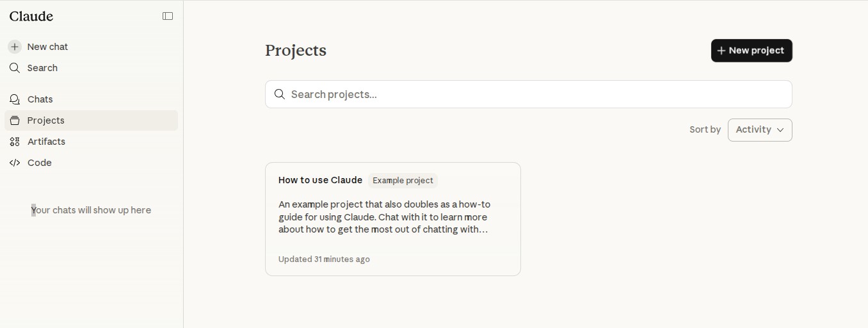Go to the Artifacts page
The image size is (868, 328).
click(46, 142)
